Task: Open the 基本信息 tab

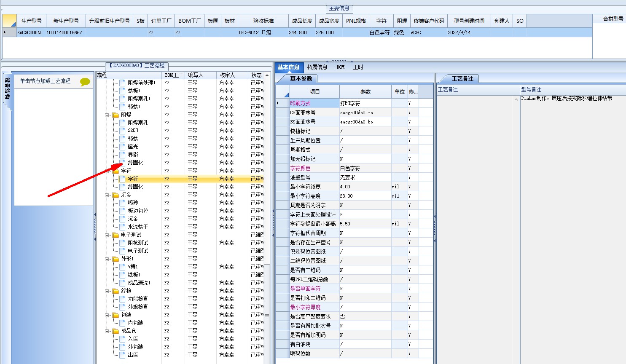Action: (288, 67)
